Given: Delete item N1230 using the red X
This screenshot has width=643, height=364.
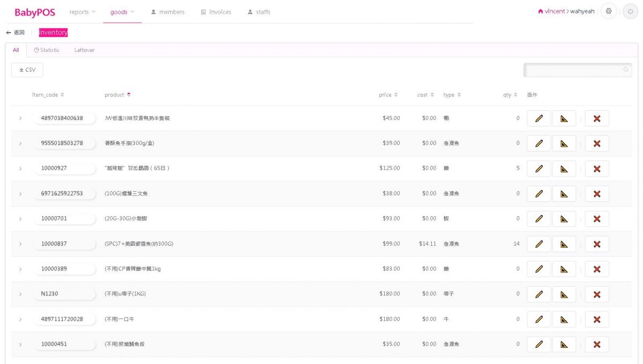Looking at the screenshot, I should [x=596, y=294].
